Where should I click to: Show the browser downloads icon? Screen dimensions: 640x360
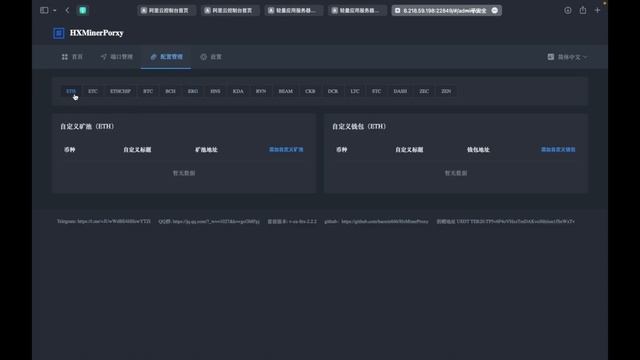tap(568, 10)
